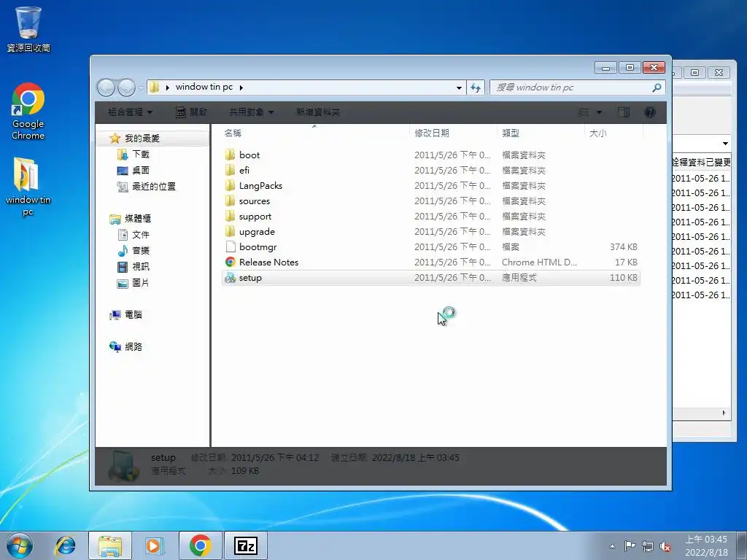Click the Show desktop strip at taskbar end
Image resolution: width=747 pixels, height=560 pixels.
(x=743, y=545)
